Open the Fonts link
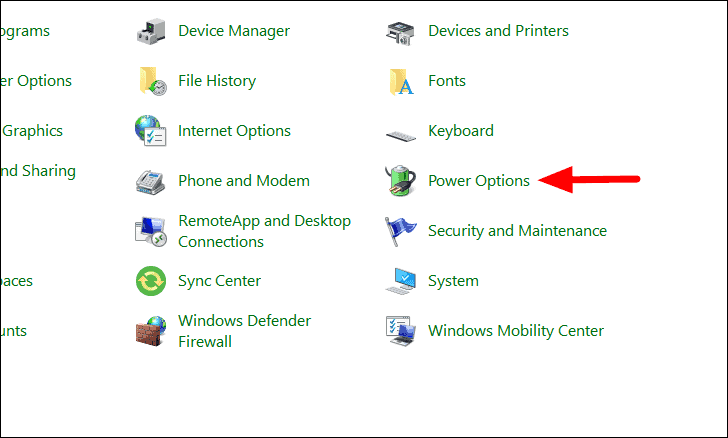728x438 pixels. [447, 81]
